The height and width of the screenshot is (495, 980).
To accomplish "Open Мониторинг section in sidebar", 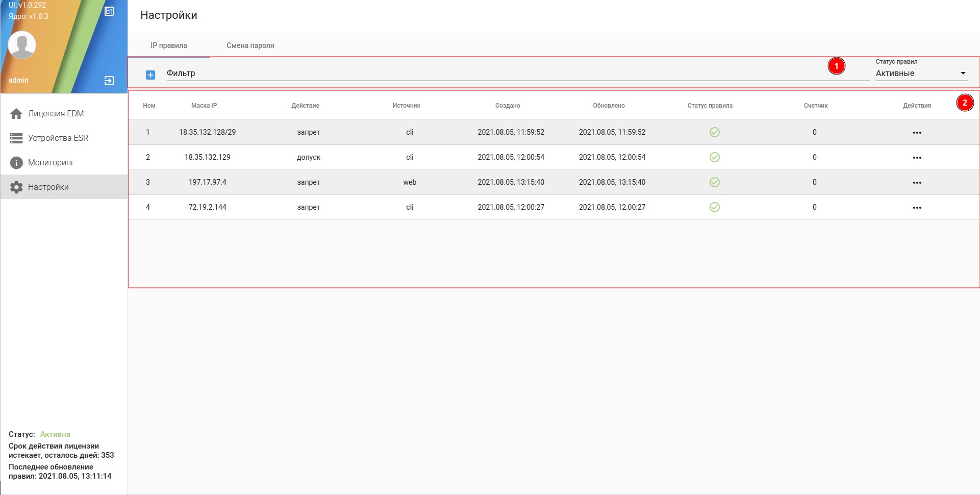I will [x=51, y=163].
